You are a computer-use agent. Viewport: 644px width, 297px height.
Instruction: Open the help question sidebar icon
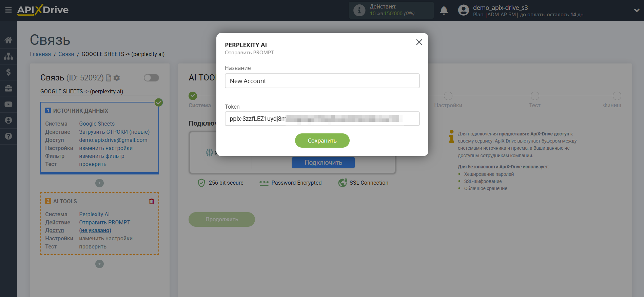[x=8, y=136]
